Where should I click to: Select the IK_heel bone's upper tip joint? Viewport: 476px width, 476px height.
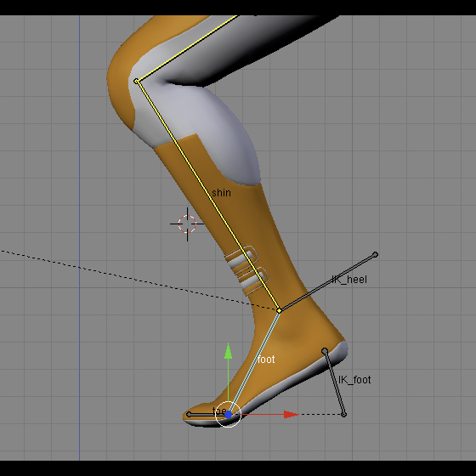click(375, 254)
